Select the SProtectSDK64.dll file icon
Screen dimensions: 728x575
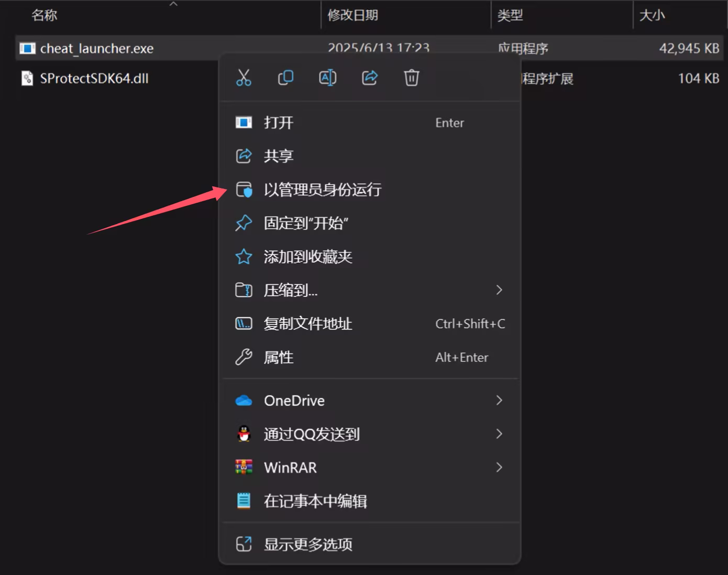coord(27,79)
